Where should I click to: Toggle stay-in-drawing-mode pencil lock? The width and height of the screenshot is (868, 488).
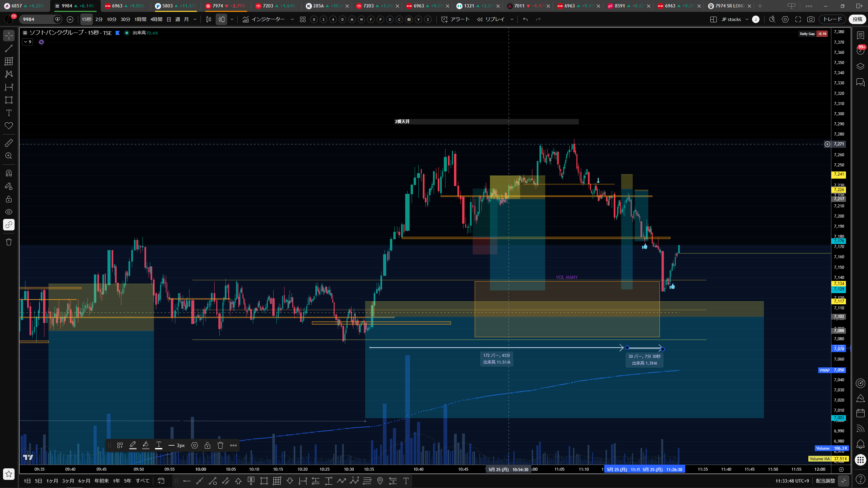click(x=9, y=186)
